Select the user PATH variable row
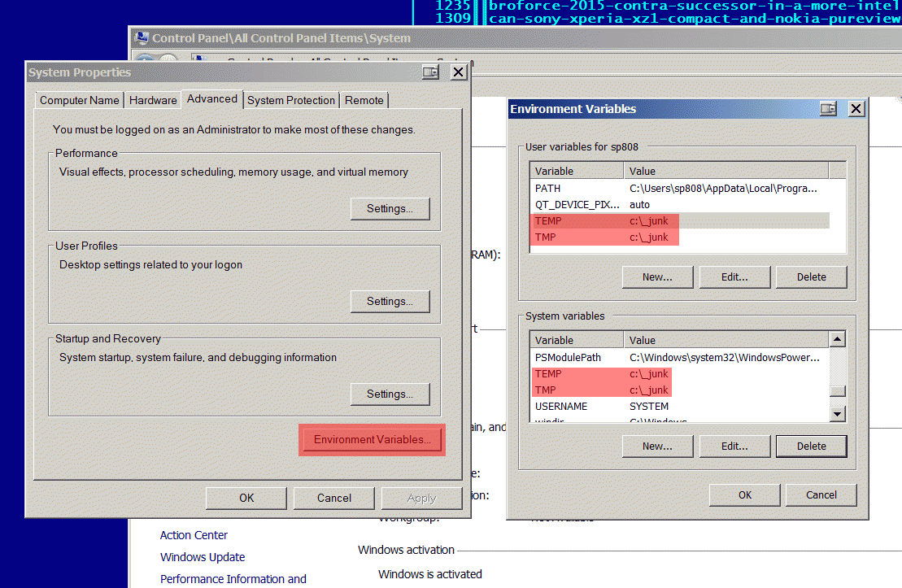Image resolution: width=902 pixels, height=588 pixels. [679, 189]
